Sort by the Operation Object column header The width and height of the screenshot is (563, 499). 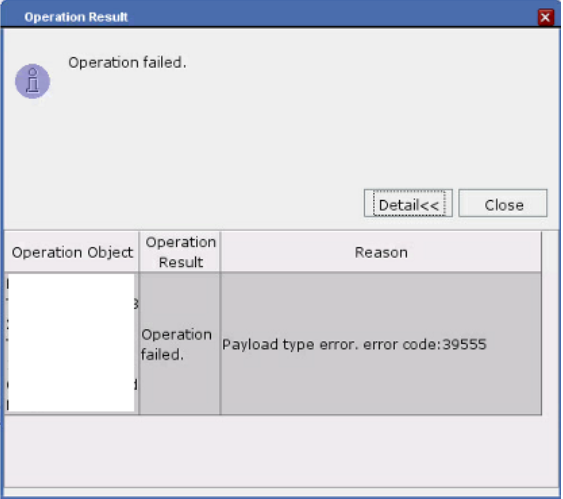[x=72, y=252]
